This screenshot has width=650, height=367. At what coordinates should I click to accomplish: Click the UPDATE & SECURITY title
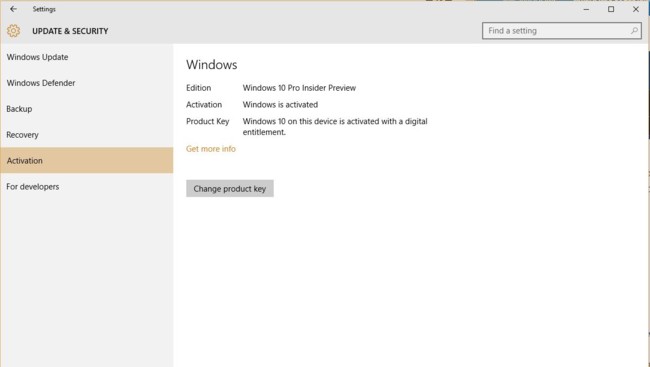(70, 31)
